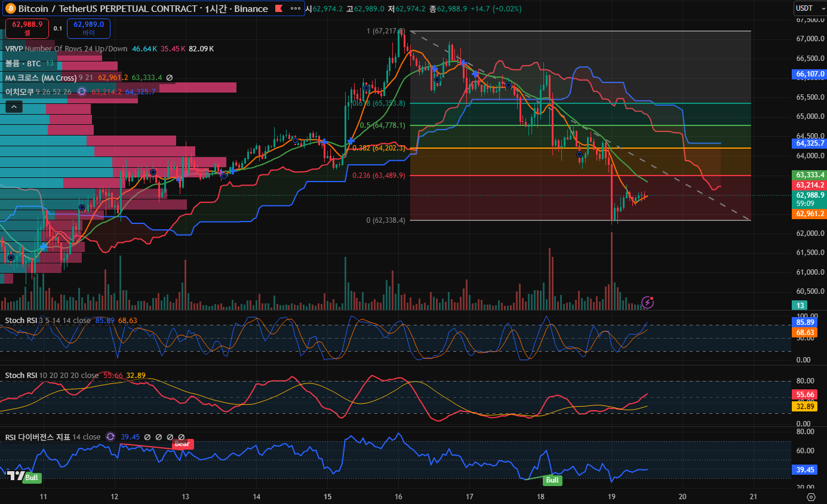Click the purple lightning event icon on chart
Screen dimensions: 827x504
pyautogui.click(x=647, y=302)
